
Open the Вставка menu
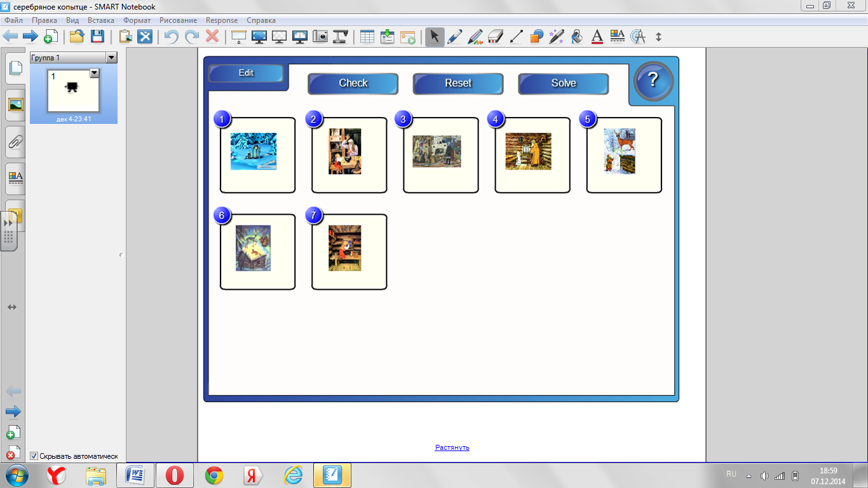click(x=101, y=20)
